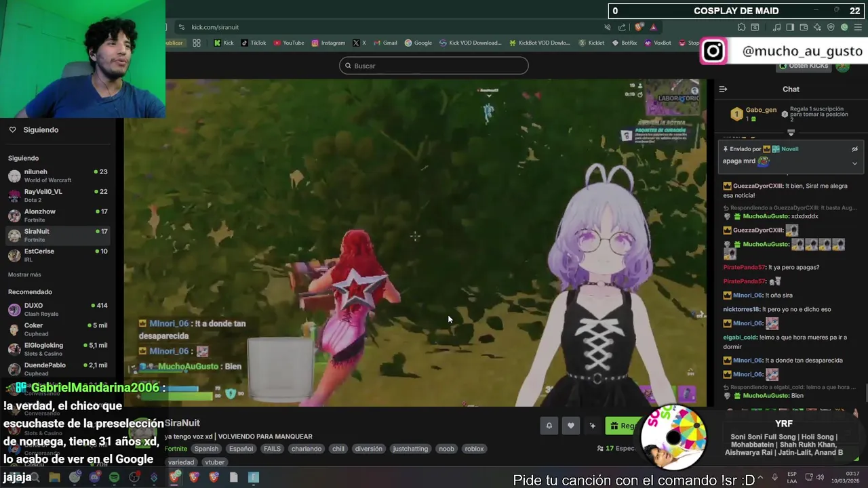Select SiraNuit in followed channels

coord(58,235)
